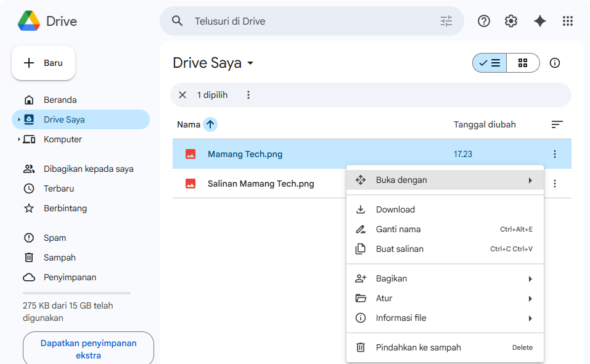Expand the Buka dengan submenu arrow
Viewport: 590px width, 364px height.
[530, 180]
